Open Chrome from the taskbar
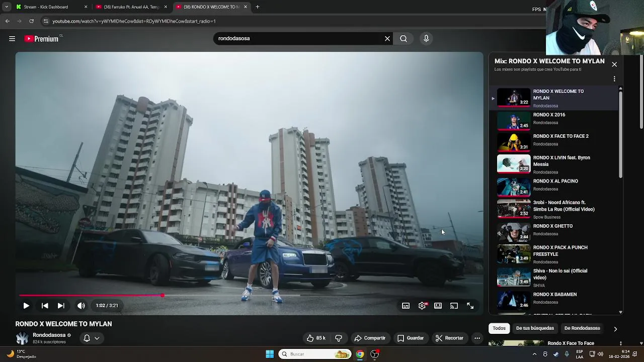Image resolution: width=644 pixels, height=362 pixels. (360, 354)
